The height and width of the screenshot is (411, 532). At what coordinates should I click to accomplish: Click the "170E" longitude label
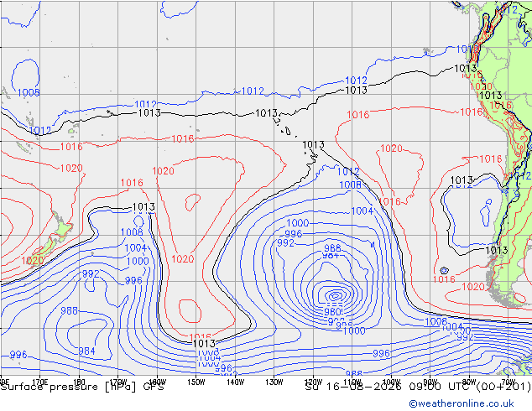coord(40,382)
